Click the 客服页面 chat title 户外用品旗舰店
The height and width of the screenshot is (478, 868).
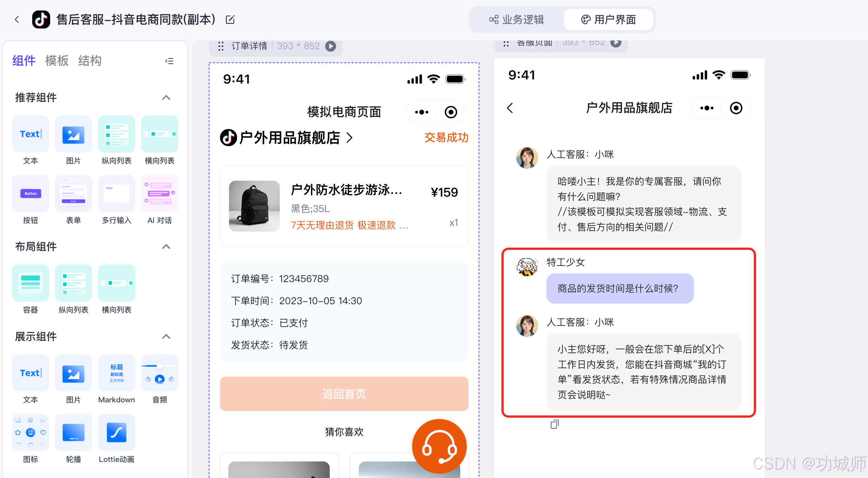[x=629, y=108]
